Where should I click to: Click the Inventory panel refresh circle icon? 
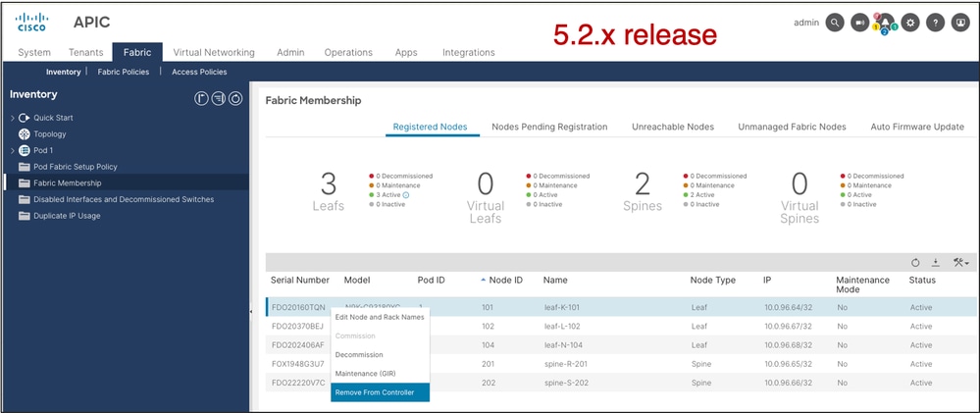[x=235, y=98]
